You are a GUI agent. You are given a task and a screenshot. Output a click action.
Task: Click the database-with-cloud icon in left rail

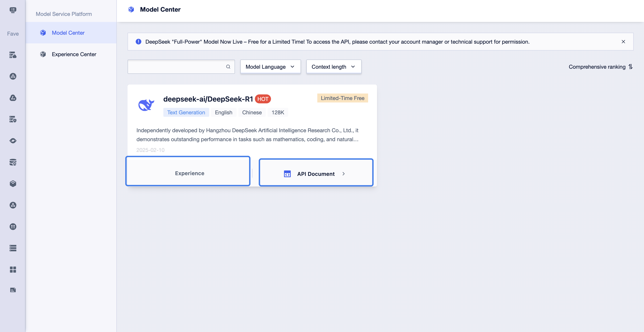(x=13, y=162)
